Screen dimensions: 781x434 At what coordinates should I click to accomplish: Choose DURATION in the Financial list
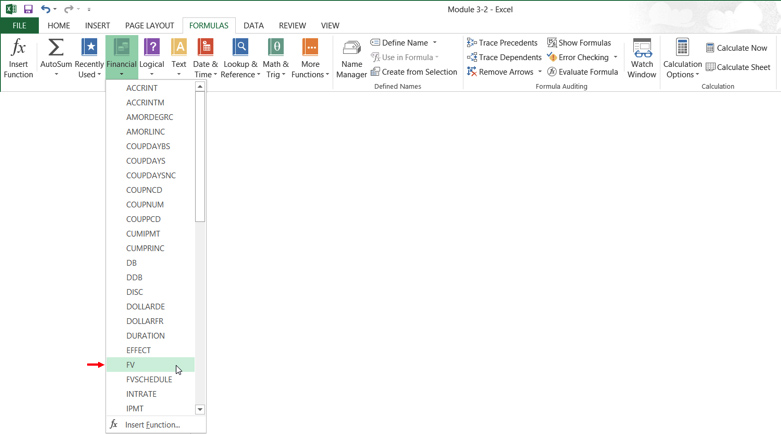point(146,336)
